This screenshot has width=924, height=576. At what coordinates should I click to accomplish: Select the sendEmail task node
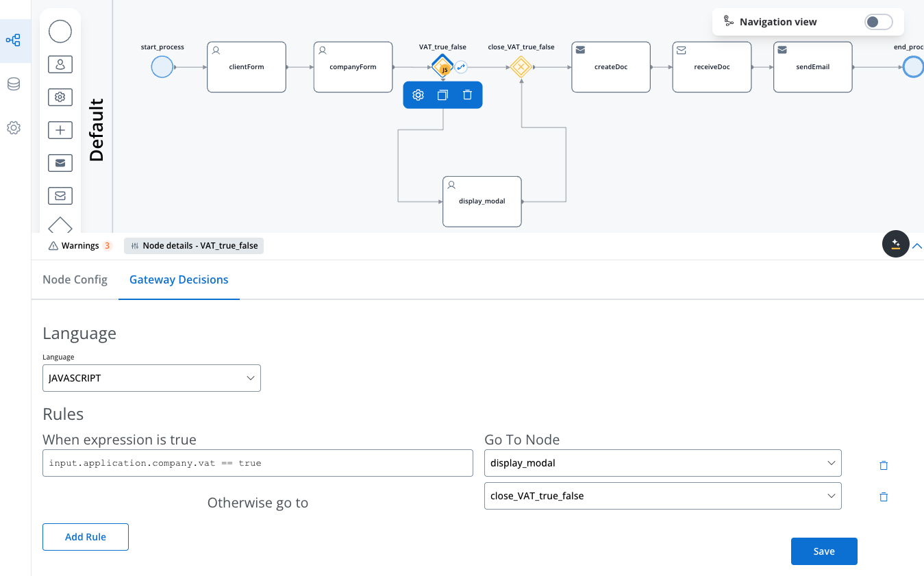coord(813,67)
